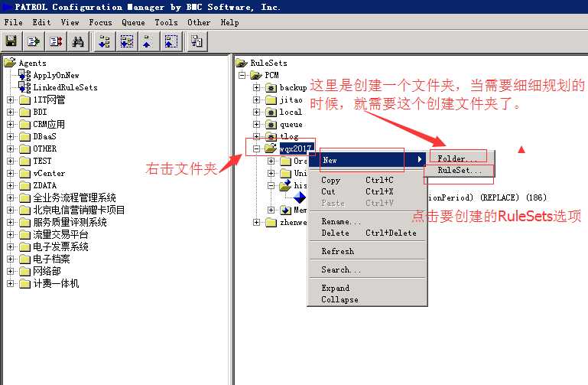This screenshot has height=385, width=588.
Task: Select the 计费一体机 tree item
Action: 56,284
